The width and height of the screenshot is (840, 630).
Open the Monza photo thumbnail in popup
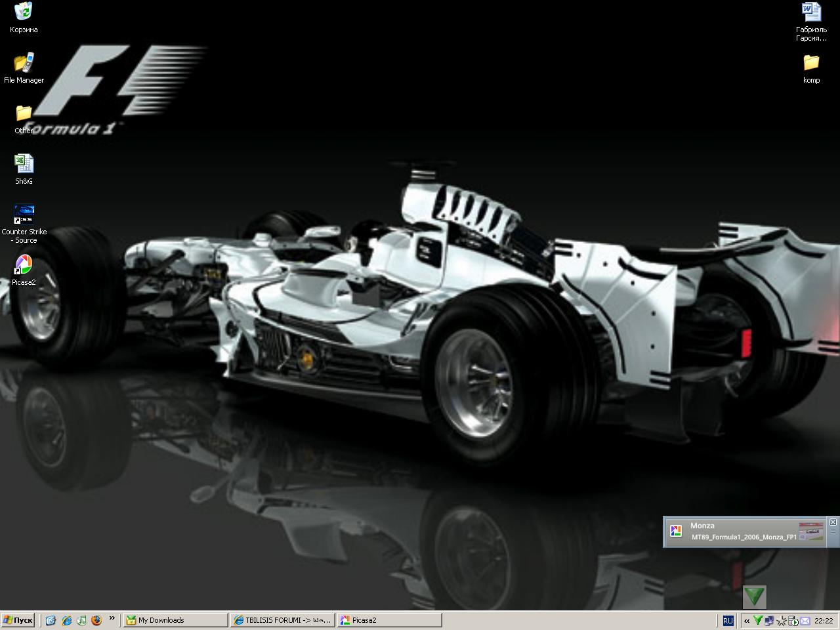tap(811, 532)
